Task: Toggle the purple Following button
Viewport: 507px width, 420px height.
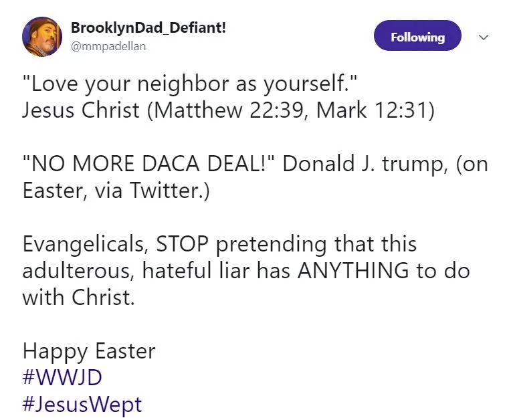Action: point(417,36)
